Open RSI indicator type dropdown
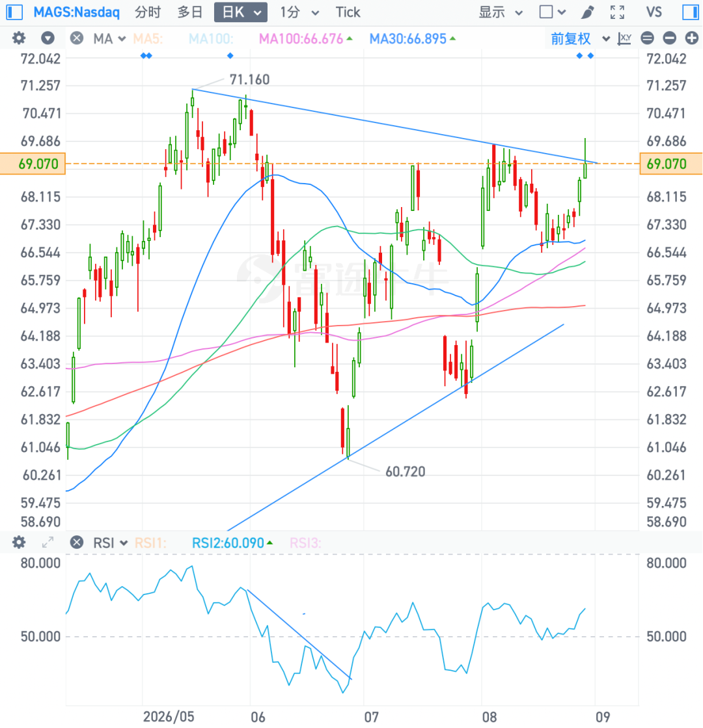Viewport: 703px width, 728px height. coord(111,543)
